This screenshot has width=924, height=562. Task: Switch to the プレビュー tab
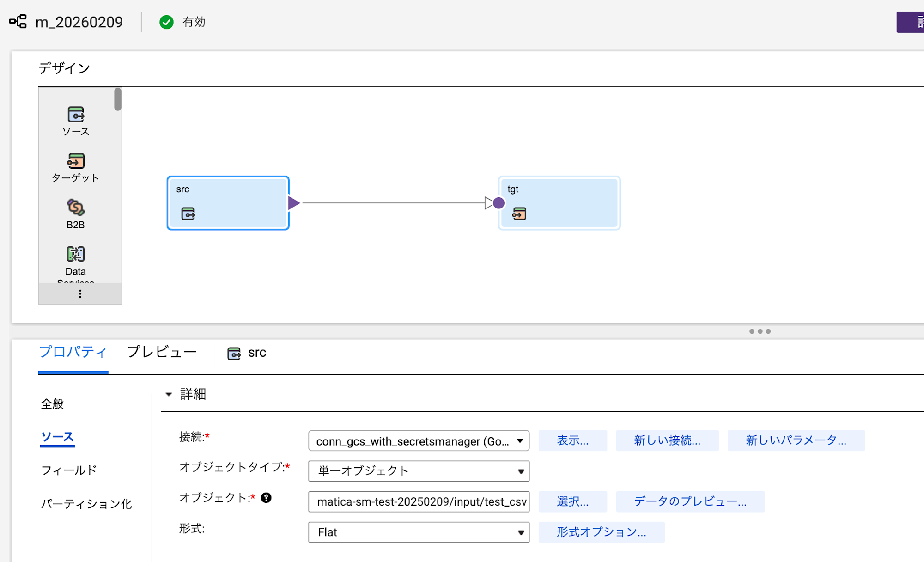click(x=162, y=353)
